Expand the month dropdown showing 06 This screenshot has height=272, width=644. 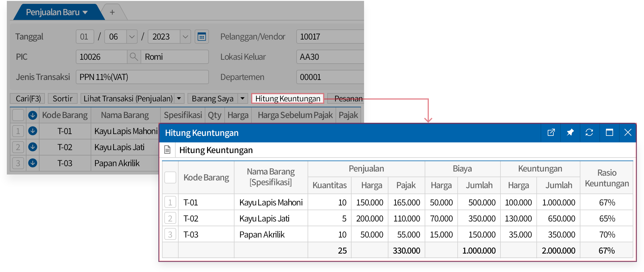[x=132, y=37]
